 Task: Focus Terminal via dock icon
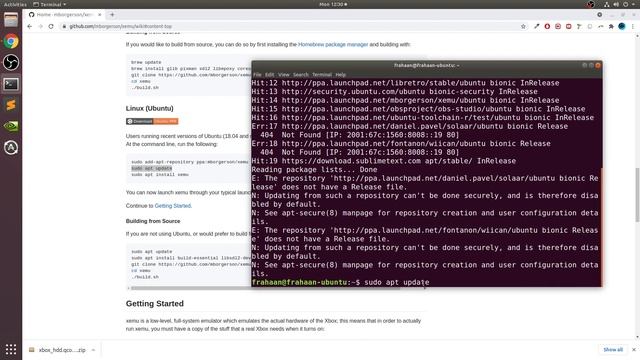11,84
